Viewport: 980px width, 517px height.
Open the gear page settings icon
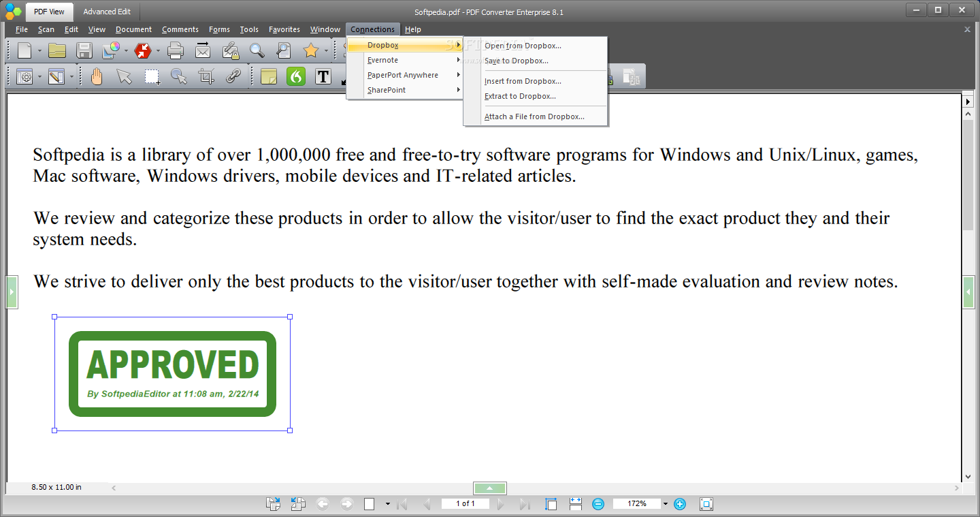[x=24, y=76]
